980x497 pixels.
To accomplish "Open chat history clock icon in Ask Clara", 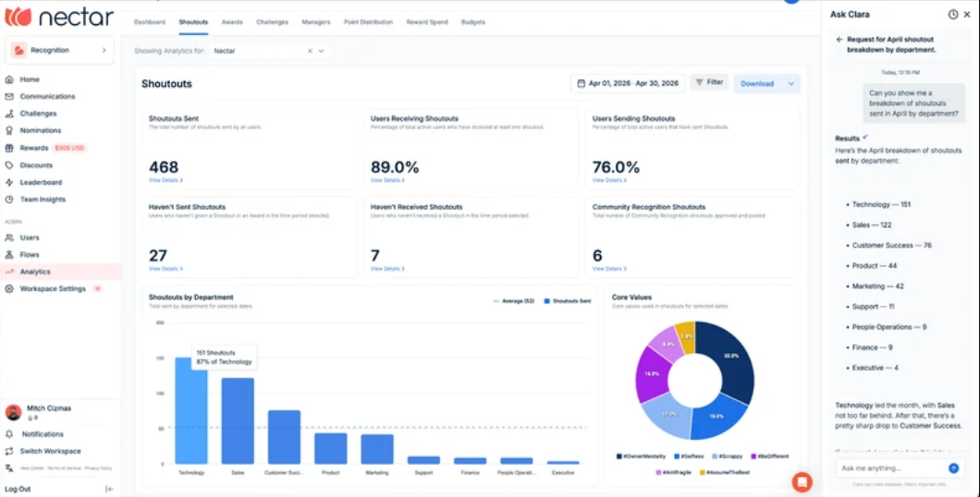I will pyautogui.click(x=952, y=15).
